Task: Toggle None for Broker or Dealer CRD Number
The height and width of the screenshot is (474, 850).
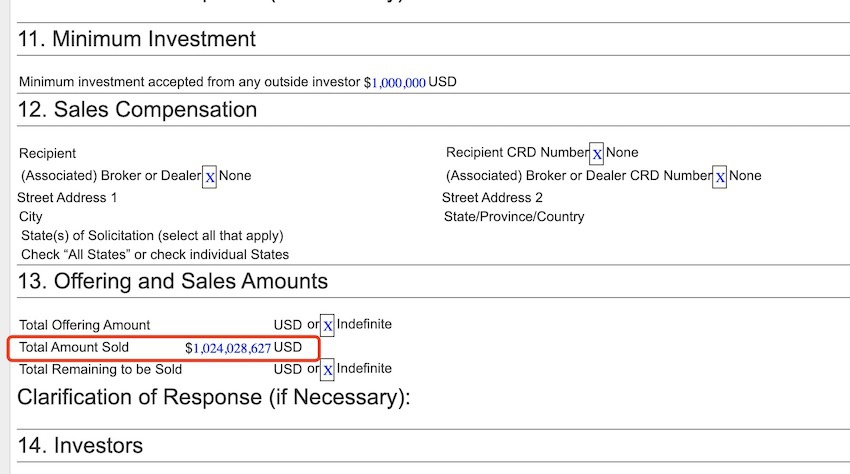Action: tap(720, 177)
